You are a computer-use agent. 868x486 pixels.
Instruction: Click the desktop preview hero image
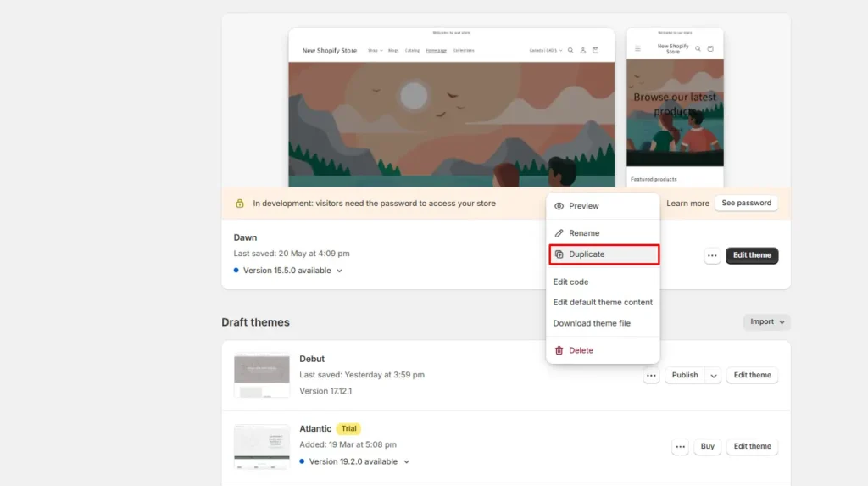click(451, 124)
